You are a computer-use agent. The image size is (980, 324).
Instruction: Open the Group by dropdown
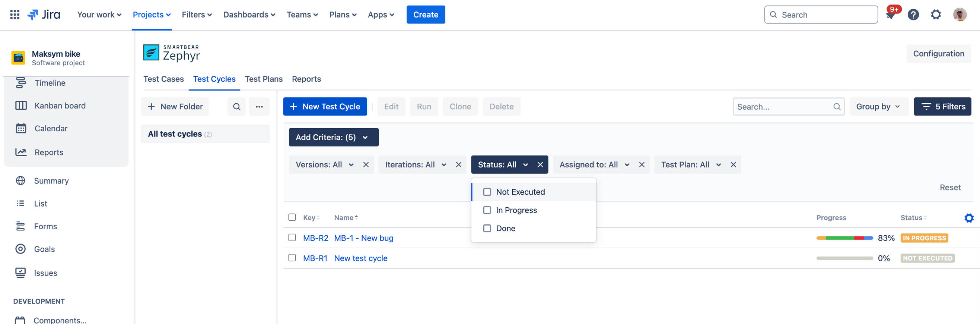pos(878,107)
